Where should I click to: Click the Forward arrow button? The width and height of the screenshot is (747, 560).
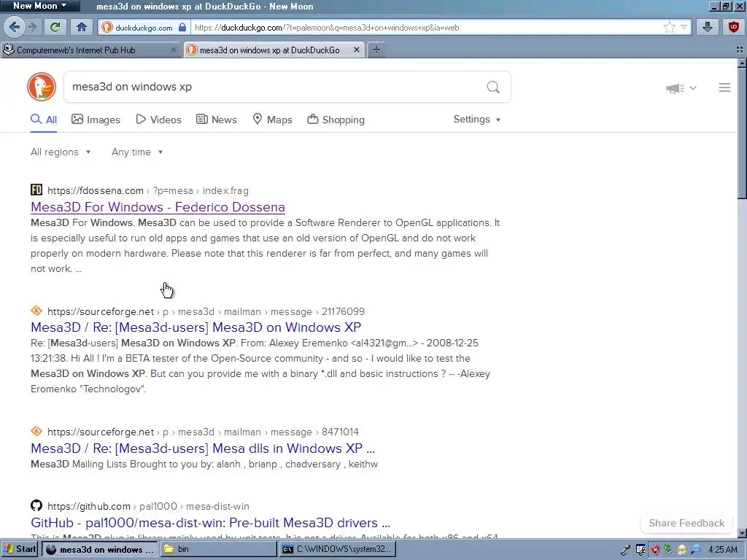(x=32, y=27)
